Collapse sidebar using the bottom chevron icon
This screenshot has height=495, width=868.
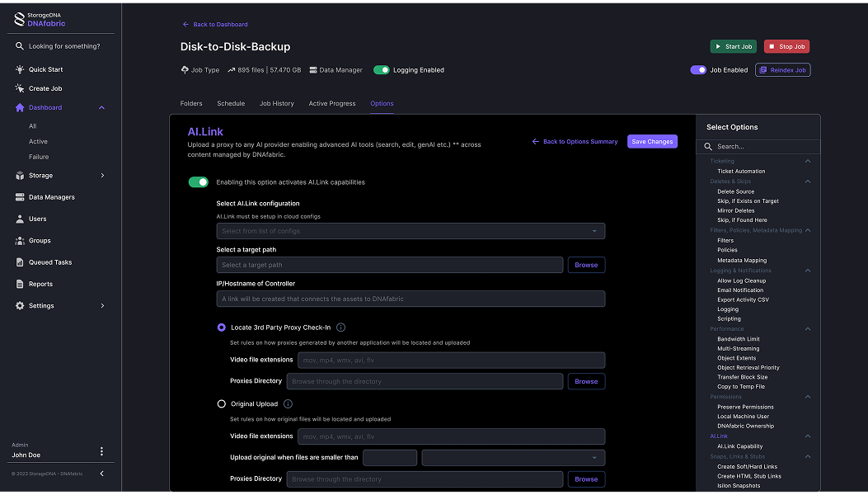[101, 474]
